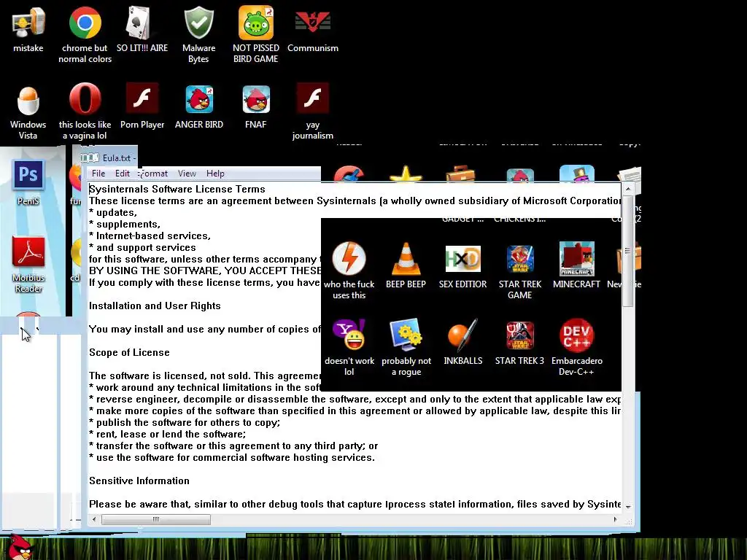Open the File menu in Notepad
Image resolution: width=747 pixels, height=560 pixels.
(x=98, y=174)
